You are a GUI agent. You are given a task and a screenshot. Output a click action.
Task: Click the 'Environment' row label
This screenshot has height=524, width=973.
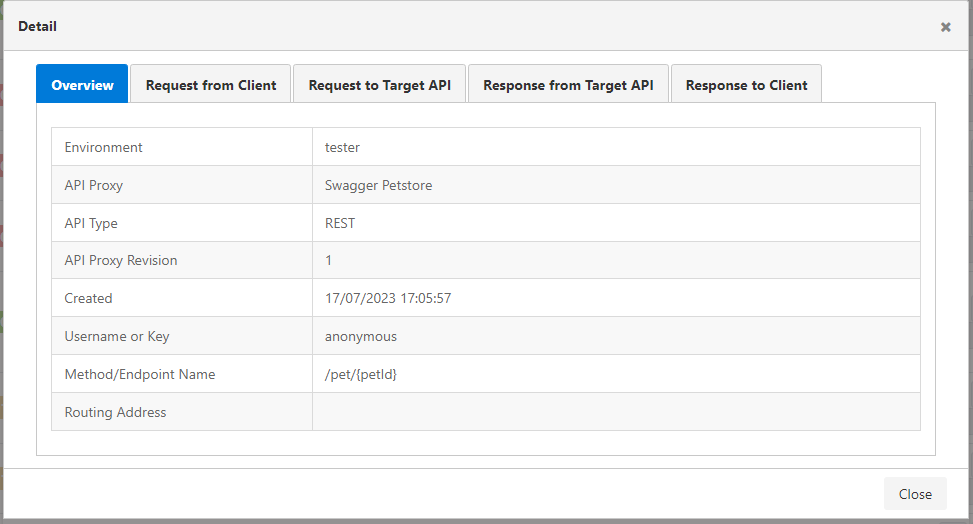[103, 147]
